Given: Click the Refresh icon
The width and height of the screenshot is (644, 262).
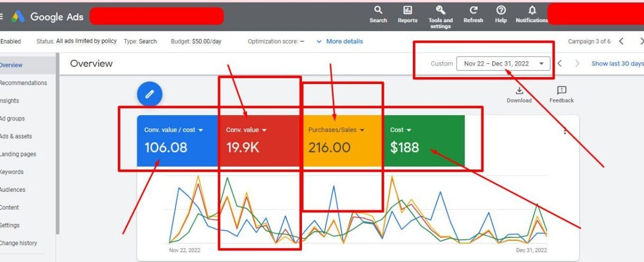Looking at the screenshot, I should 473,10.
